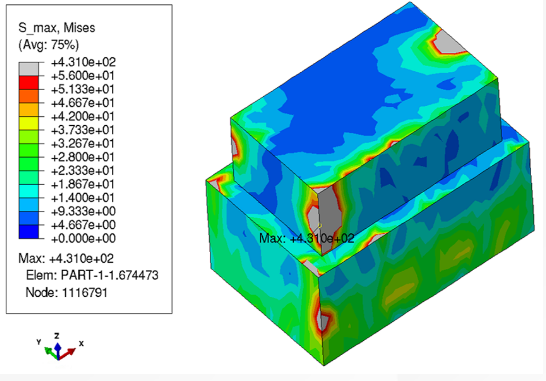Click the Node: 1116791 label
This screenshot has width=546, height=381.
(66, 292)
